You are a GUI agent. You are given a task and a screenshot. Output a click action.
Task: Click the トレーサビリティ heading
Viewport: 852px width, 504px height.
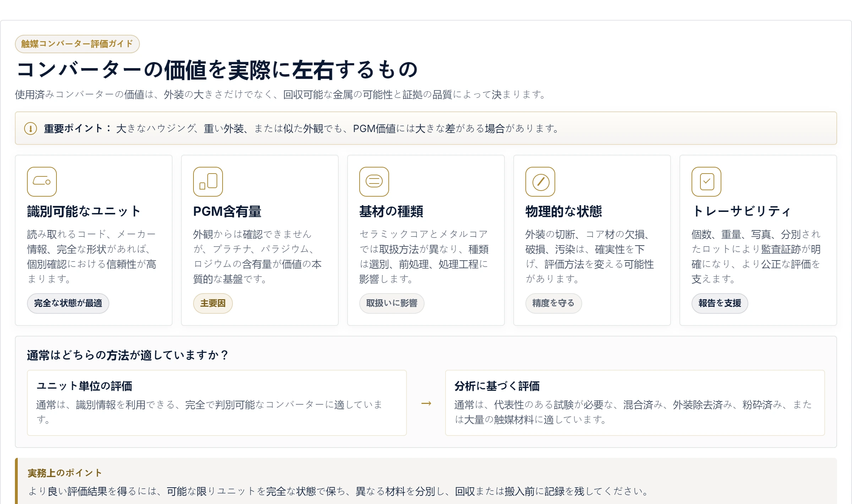pos(741,212)
